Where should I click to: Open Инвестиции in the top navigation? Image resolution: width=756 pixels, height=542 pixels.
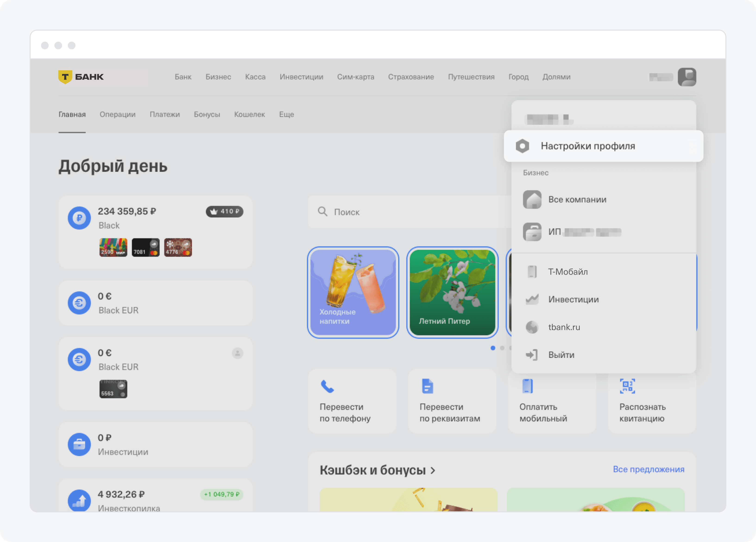(301, 77)
